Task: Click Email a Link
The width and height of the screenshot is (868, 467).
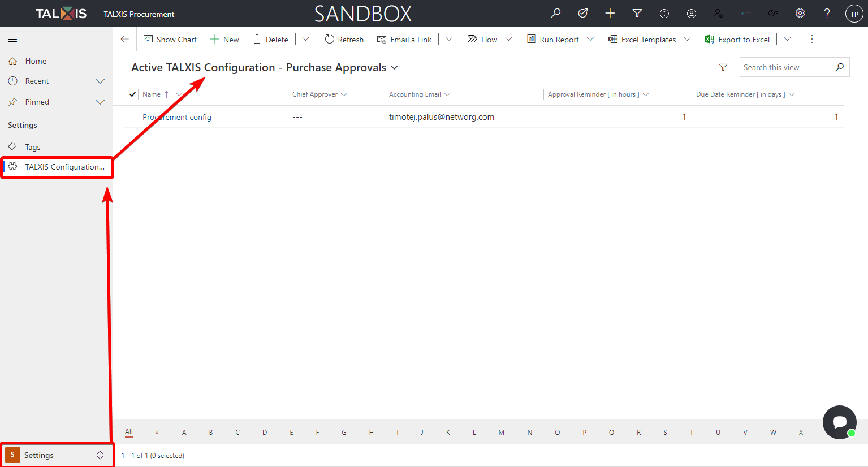Action: [404, 39]
